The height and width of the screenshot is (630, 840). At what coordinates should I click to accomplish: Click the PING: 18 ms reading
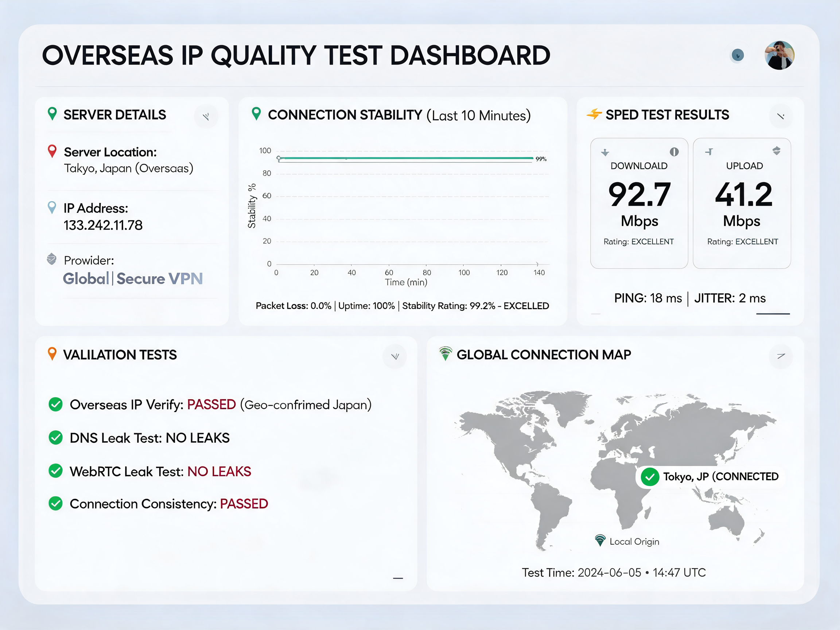[648, 299]
